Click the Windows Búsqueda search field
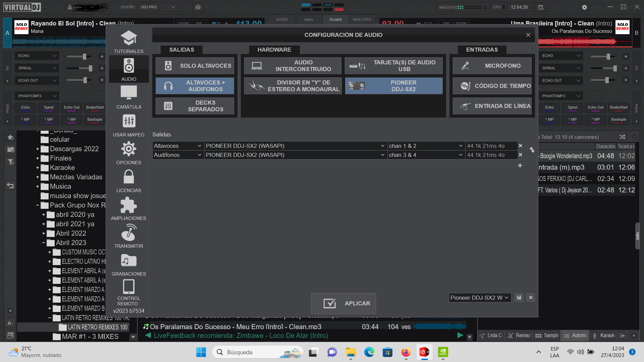 [x=258, y=352]
